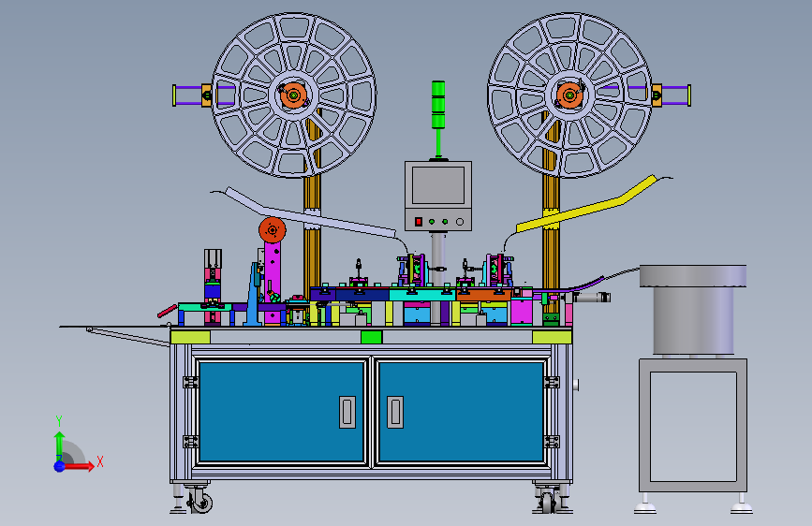812x526 pixels.
Task: Click the blue Z axis ball of the triad
Action: (x=60, y=466)
